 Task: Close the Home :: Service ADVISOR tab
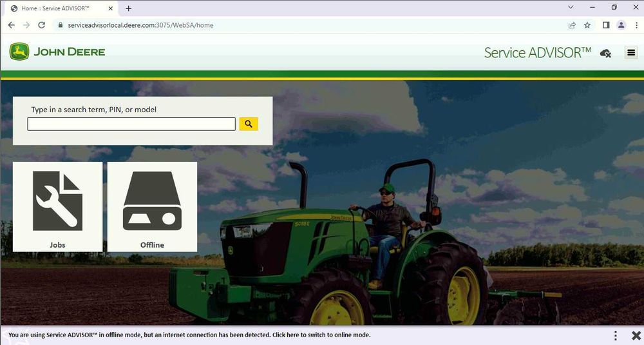pyautogui.click(x=111, y=8)
